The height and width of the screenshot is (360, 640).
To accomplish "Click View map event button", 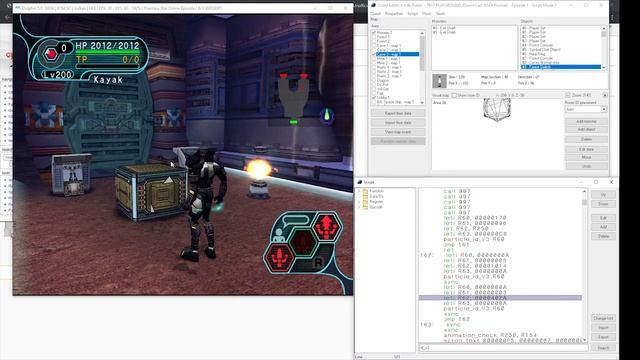I will [398, 132].
